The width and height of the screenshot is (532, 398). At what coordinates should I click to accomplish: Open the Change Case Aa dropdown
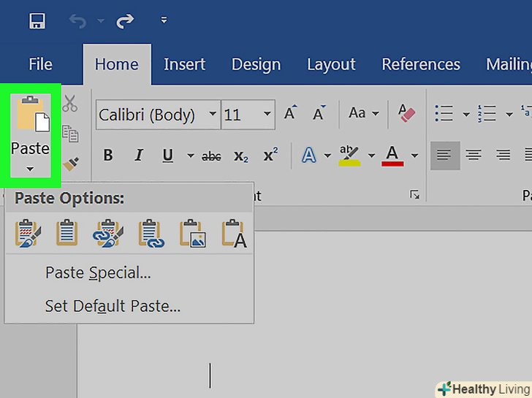tap(363, 114)
